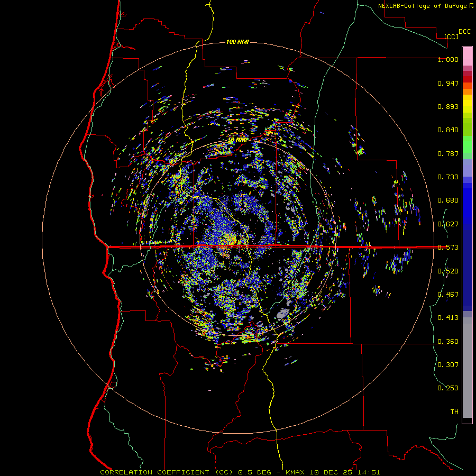Click the NEXLAB-College of DuPage credit text
476x476 pixels.
[x=422, y=6]
